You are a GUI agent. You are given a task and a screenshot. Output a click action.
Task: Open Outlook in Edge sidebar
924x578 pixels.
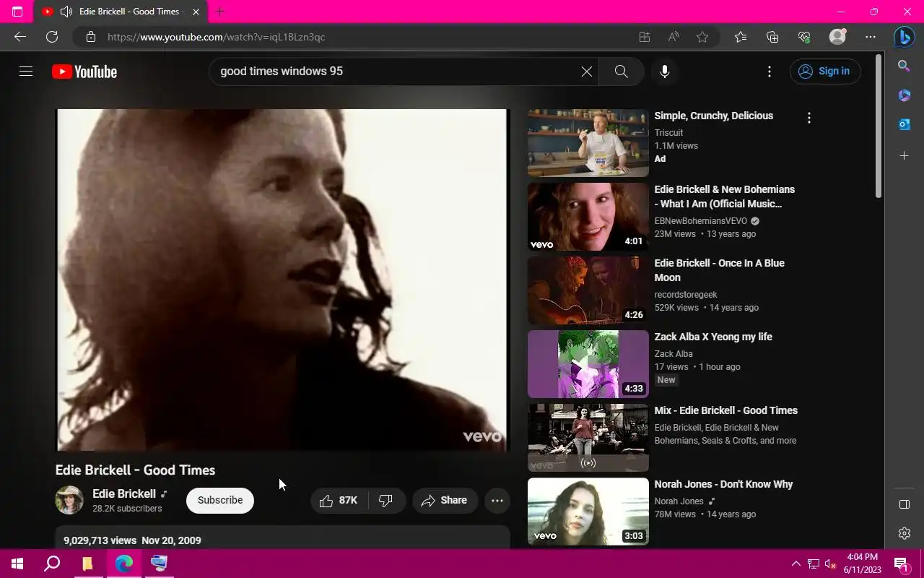tap(904, 125)
